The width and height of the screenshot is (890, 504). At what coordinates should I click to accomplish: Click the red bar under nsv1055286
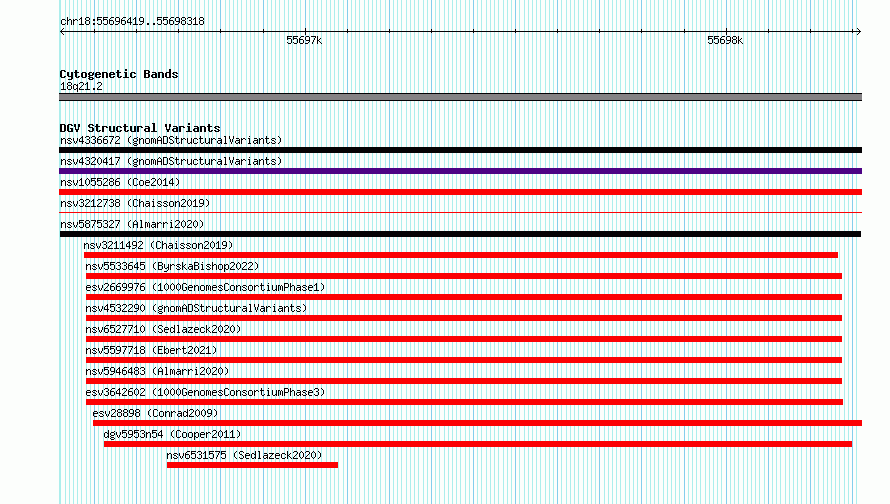(460, 192)
